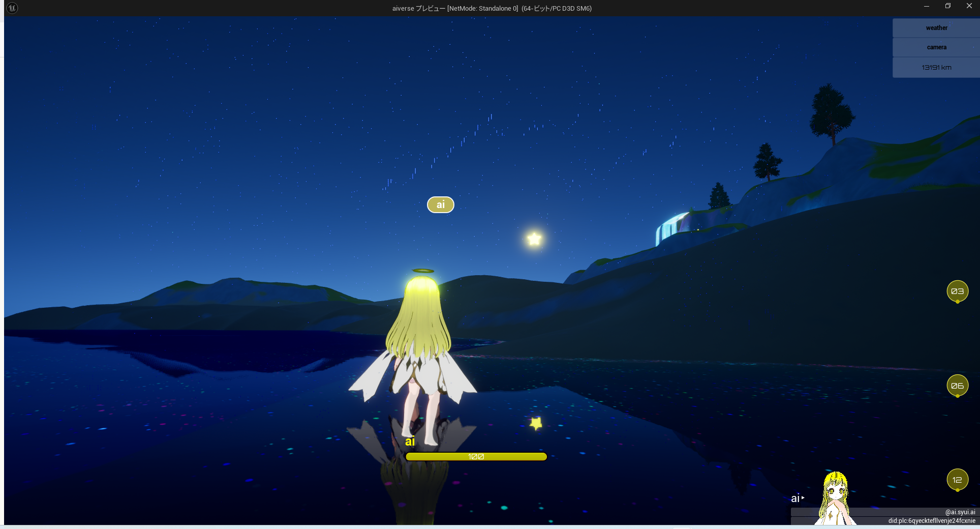The height and width of the screenshot is (529, 980).
Task: Click the glowing waterfall on the hillside
Action: click(x=671, y=228)
